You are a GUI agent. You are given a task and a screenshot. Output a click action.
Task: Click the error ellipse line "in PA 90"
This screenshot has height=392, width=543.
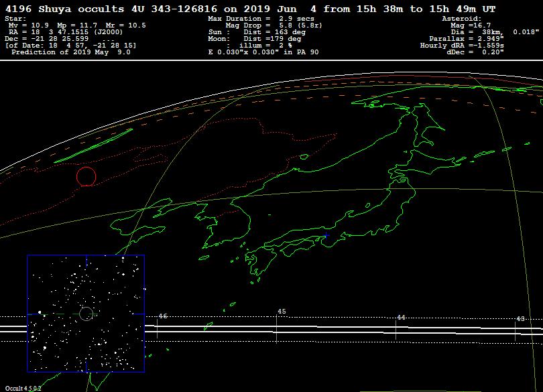pyautogui.click(x=263, y=52)
